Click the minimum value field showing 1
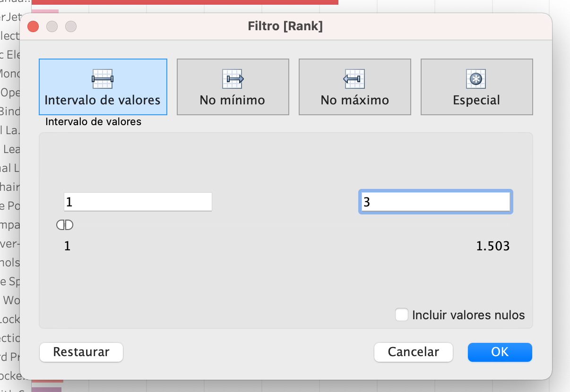Screen dimensions: 570x392 click(x=138, y=201)
